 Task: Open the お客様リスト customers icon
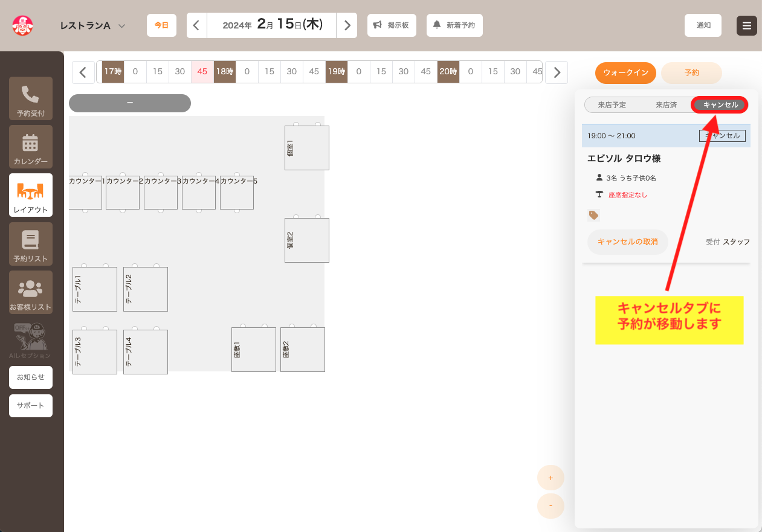[30, 292]
